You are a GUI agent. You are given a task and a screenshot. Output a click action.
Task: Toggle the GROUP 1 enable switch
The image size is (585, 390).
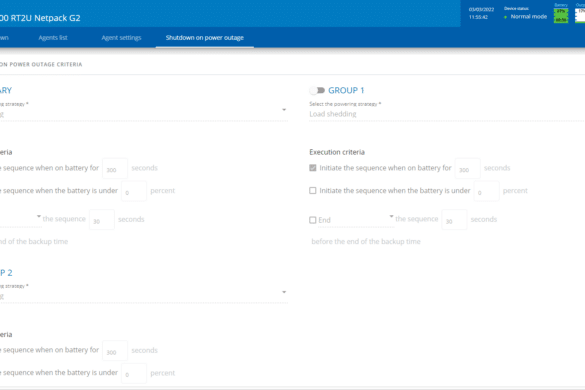pyautogui.click(x=317, y=90)
